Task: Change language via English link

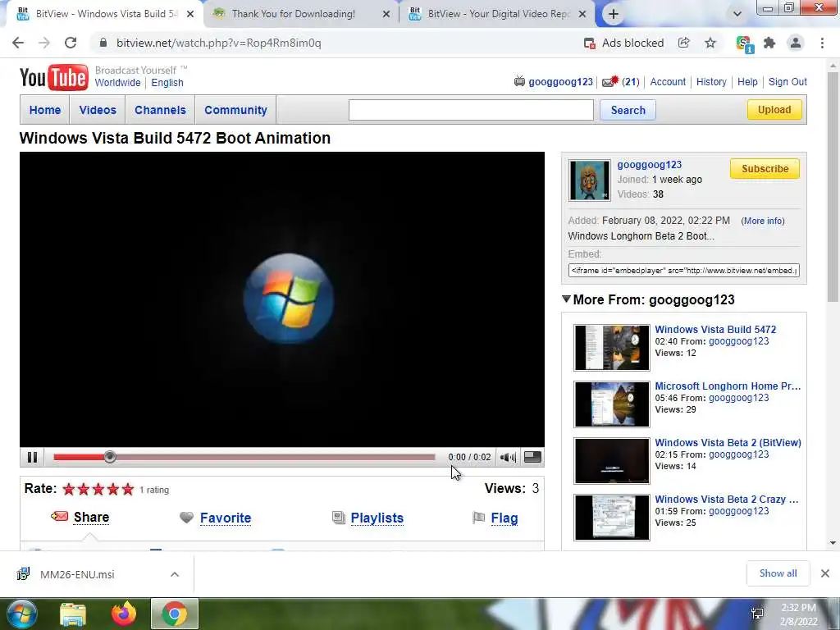Action: click(x=167, y=83)
